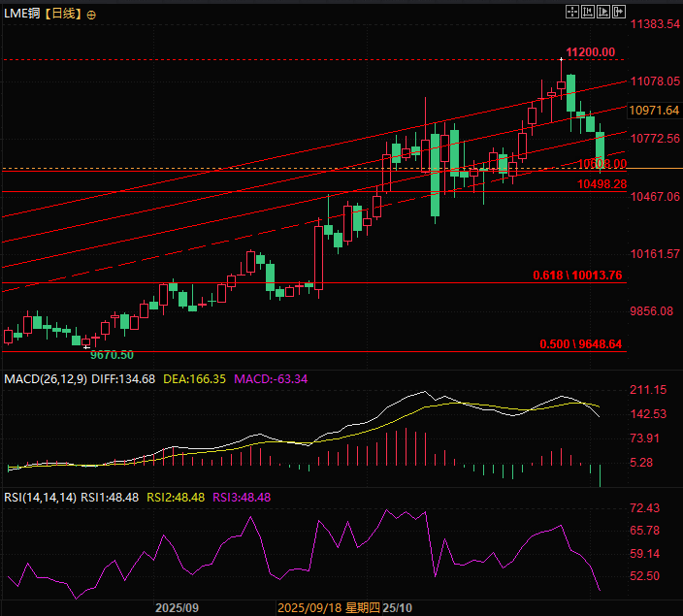Click the DIFF:134.68 readout

click(123, 379)
